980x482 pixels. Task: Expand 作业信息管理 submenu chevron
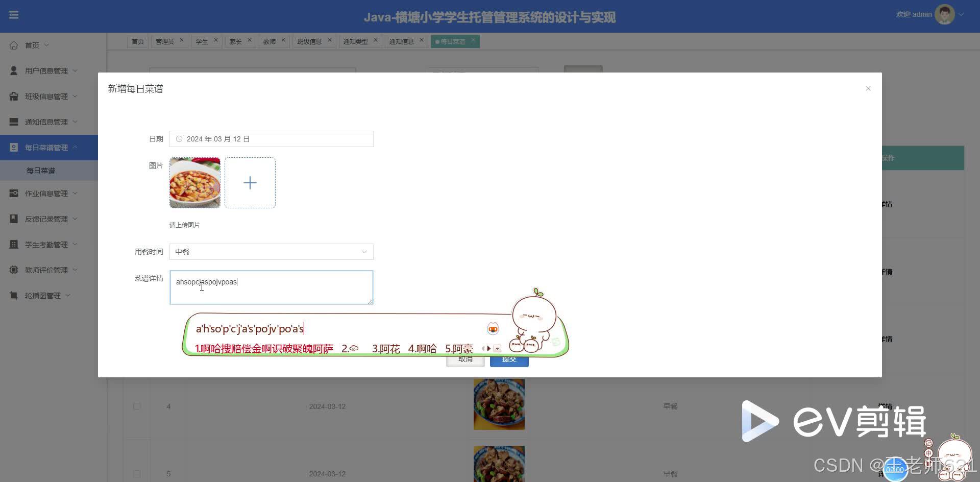[75, 193]
